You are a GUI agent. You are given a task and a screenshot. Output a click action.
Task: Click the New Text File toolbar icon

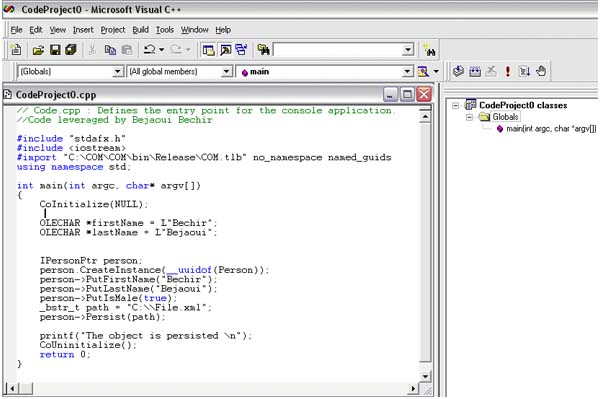16,50
